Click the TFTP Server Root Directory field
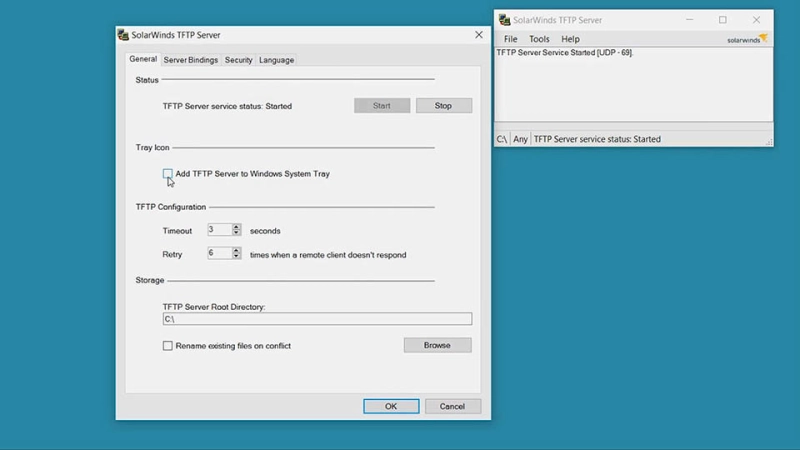The height and width of the screenshot is (450, 800). point(317,319)
